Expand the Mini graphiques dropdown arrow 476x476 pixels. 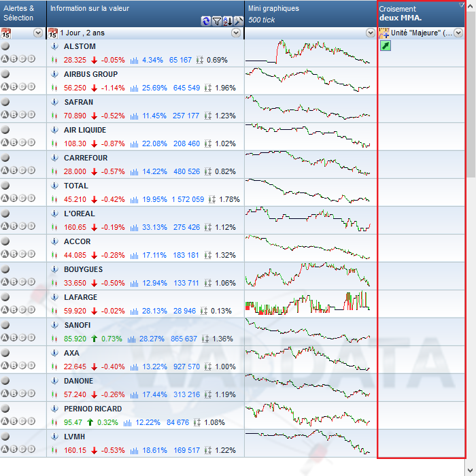click(371, 33)
